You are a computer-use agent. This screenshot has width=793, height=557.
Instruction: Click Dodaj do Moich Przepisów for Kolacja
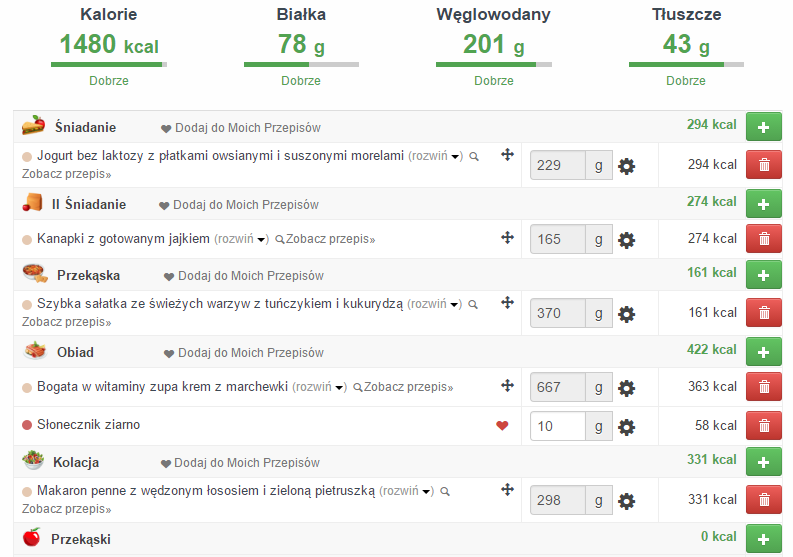pos(248,463)
